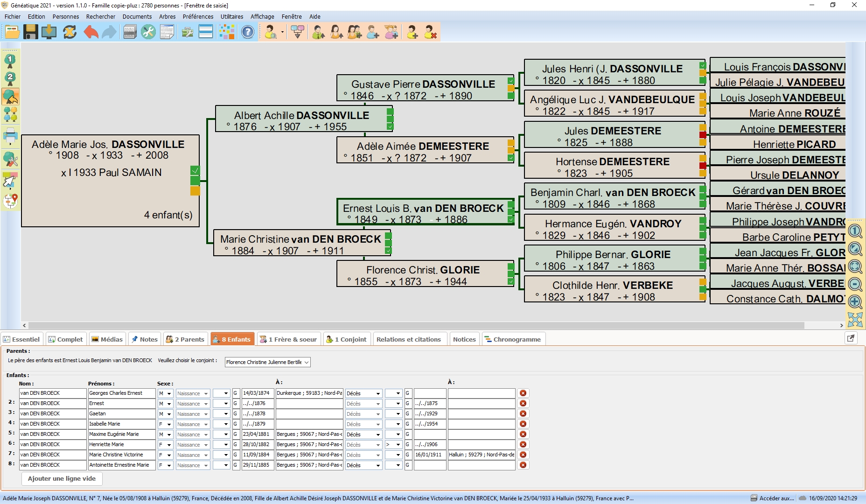Toggle bottom green check square of Ernest Louis B. van DEN BROECK
This screenshot has height=504, width=866.
(x=511, y=219)
